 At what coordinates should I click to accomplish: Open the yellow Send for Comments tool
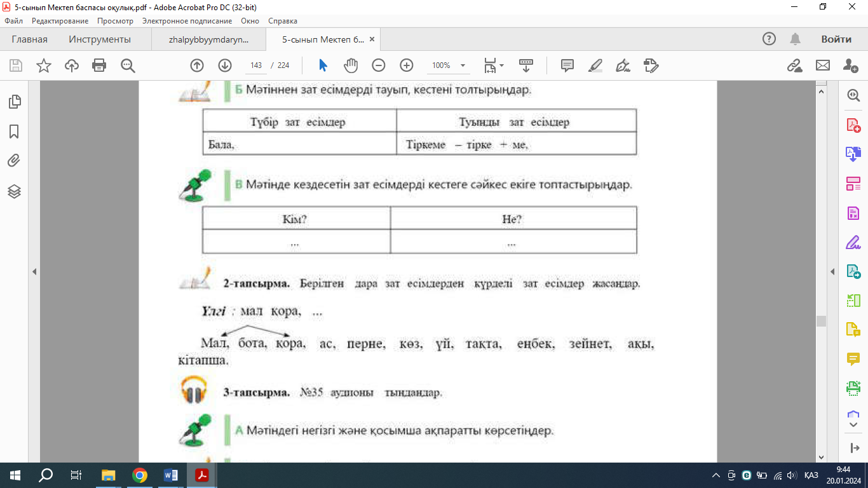coord(853,330)
